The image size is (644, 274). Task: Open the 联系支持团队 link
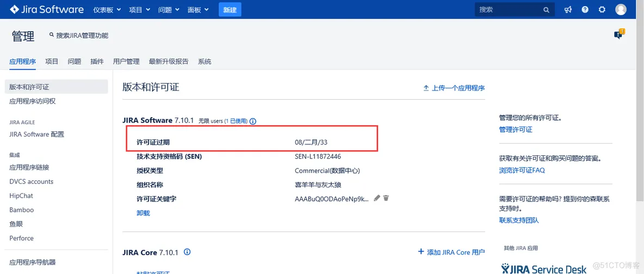[519, 220]
